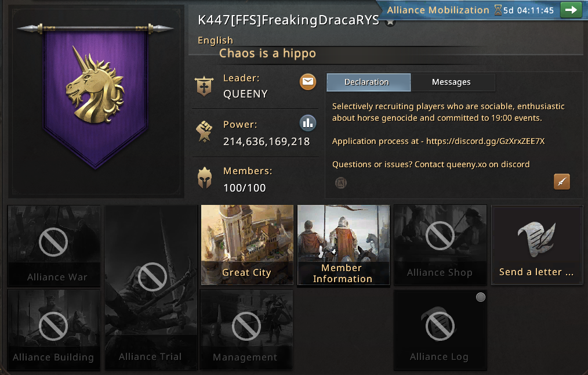Click the mail icon next to Leader
This screenshot has height=375, width=588.
pos(308,82)
